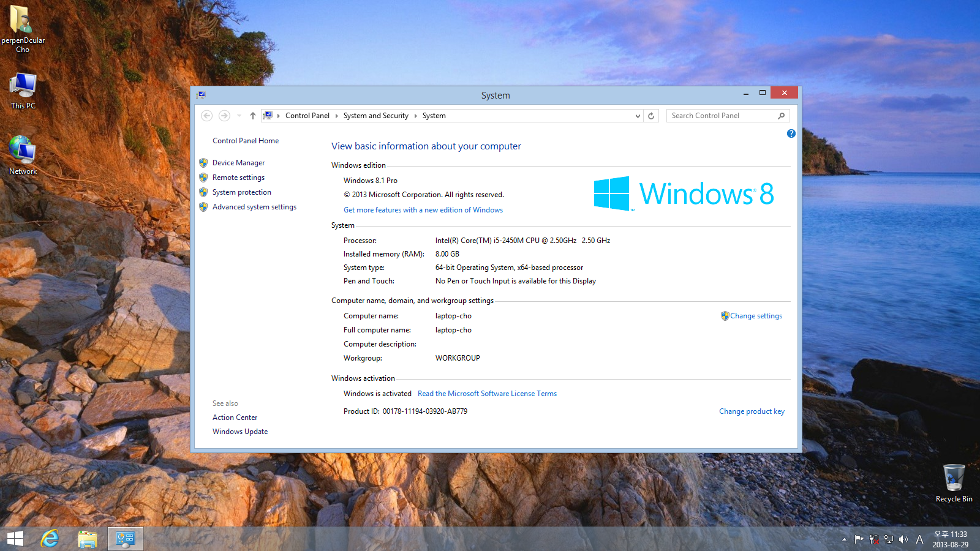This screenshot has height=551, width=980.
Task: Click Get more features with a new edition
Action: pyautogui.click(x=423, y=210)
